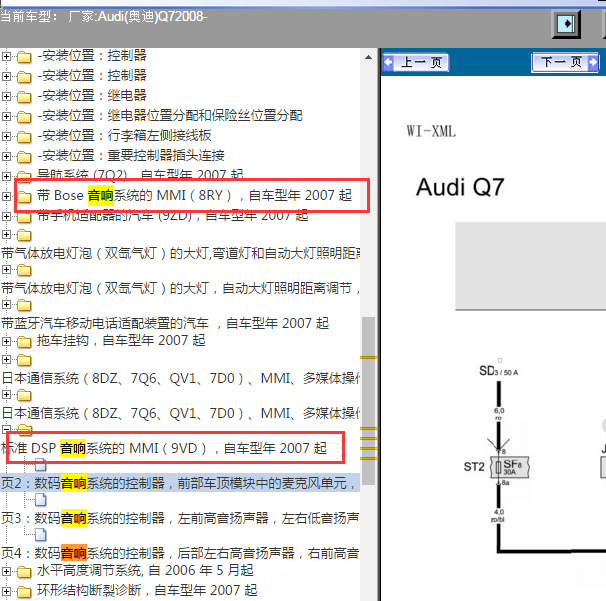
Task: Go to previous page with 上一页 button
Action: [416, 62]
